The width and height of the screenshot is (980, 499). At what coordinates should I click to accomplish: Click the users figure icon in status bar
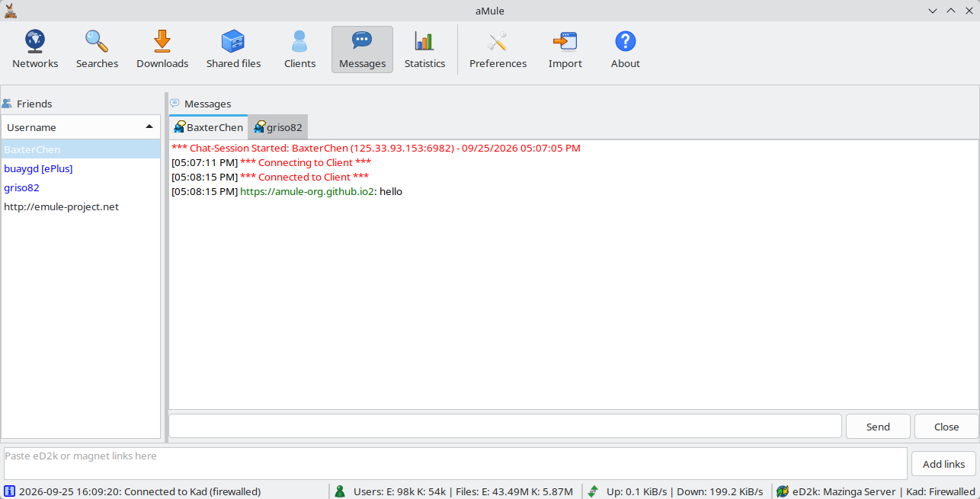click(x=340, y=491)
